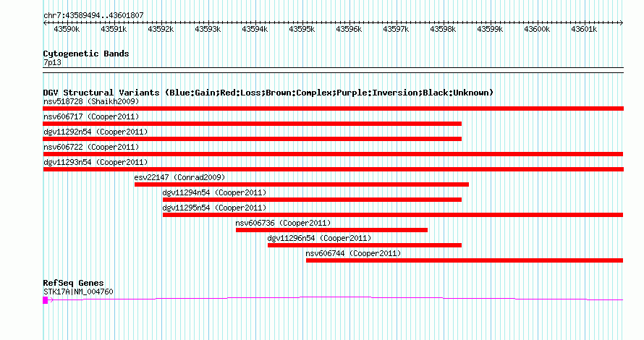Select the dgv11295n54 (Cooper2011) variant bar
This screenshot has height=340, width=644.
[x=393, y=215]
